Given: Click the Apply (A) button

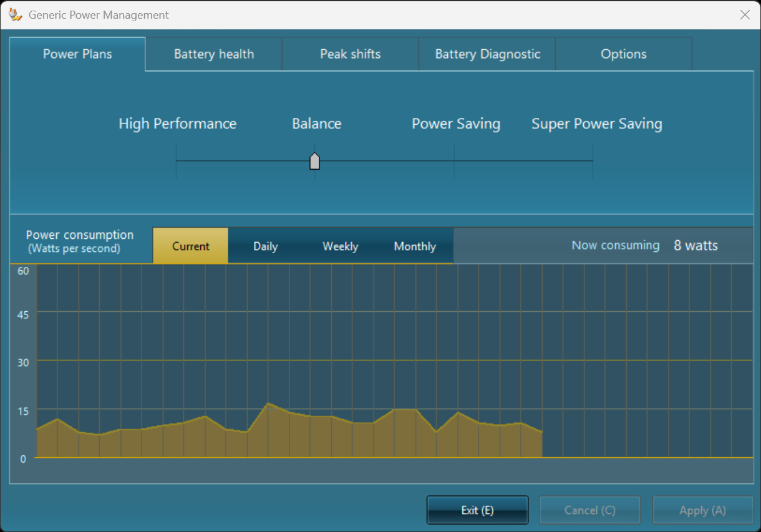Looking at the screenshot, I should 703,510.
